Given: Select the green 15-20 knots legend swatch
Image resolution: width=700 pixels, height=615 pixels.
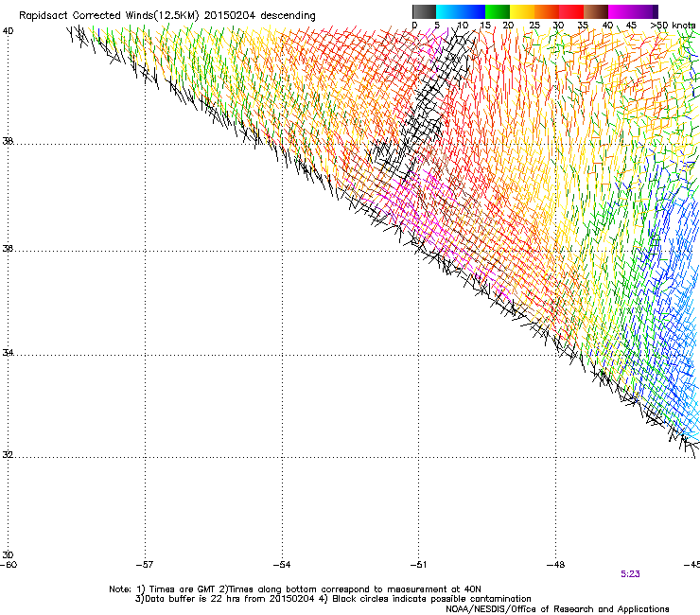Looking at the screenshot, I should point(498,11).
